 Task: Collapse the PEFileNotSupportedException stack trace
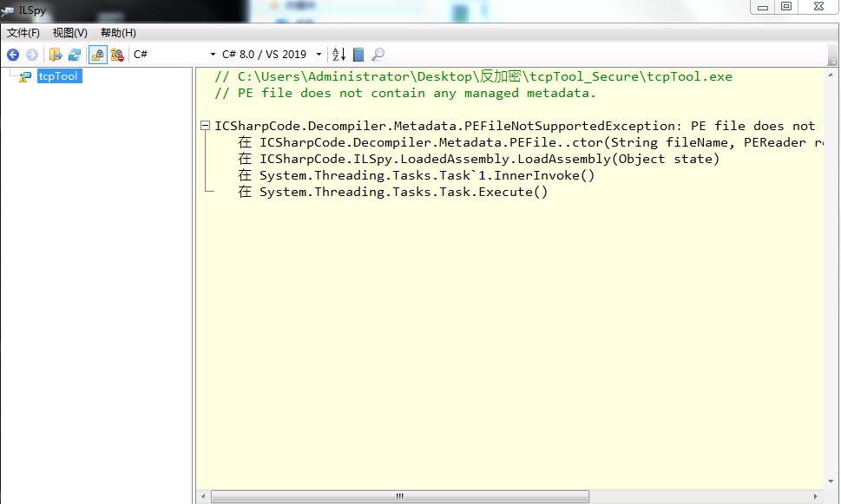tap(206, 126)
